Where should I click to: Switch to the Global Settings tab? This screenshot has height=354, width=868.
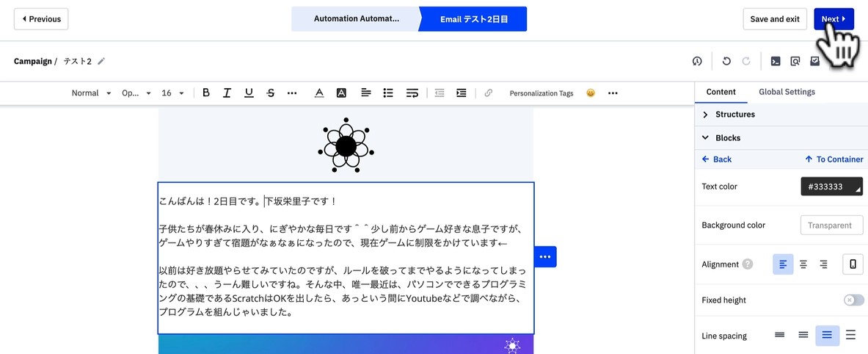(787, 92)
